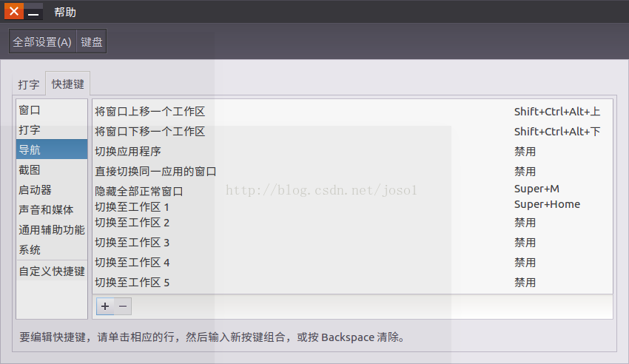Edit the Shift+Ctrl+Alt+下 shortcut value
The height and width of the screenshot is (364, 629).
pos(557,132)
